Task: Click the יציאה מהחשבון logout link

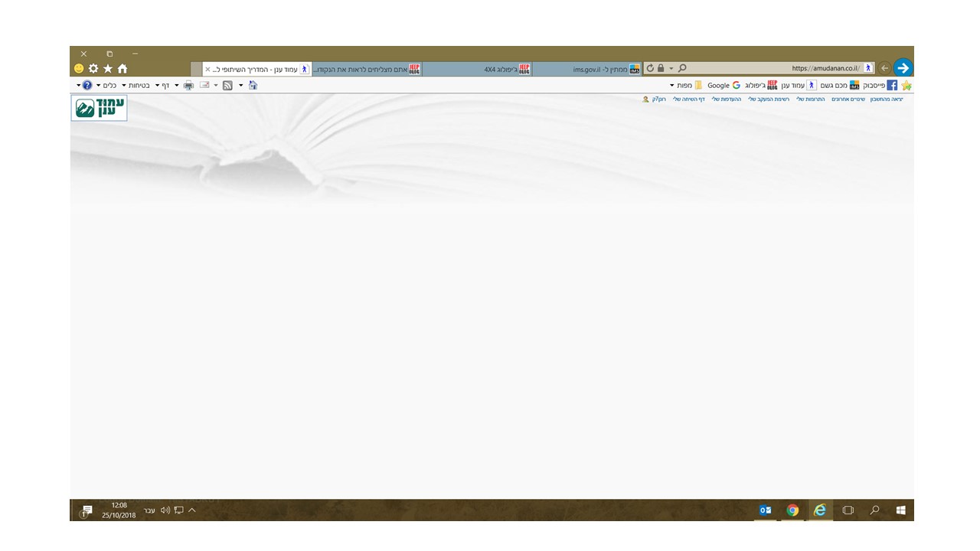Action: tap(887, 99)
